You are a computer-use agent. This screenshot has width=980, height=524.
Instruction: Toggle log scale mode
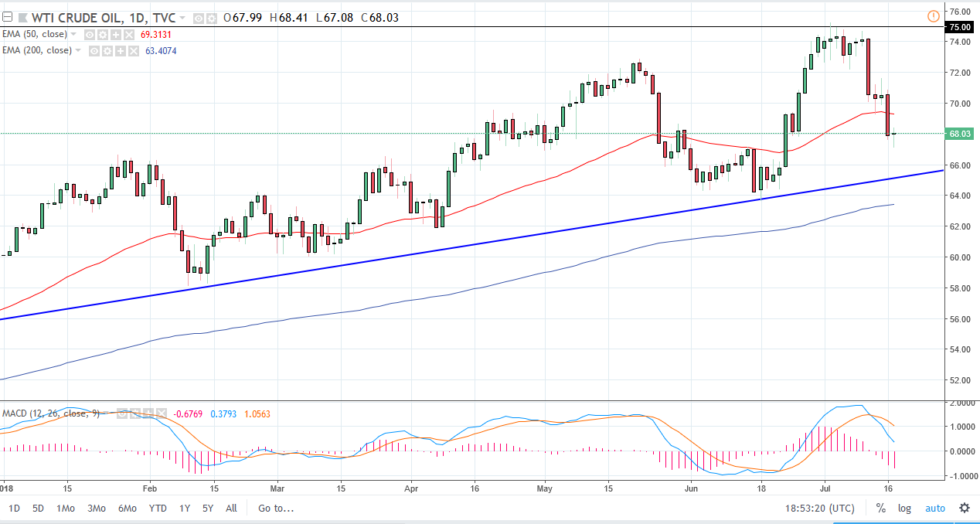click(904, 509)
